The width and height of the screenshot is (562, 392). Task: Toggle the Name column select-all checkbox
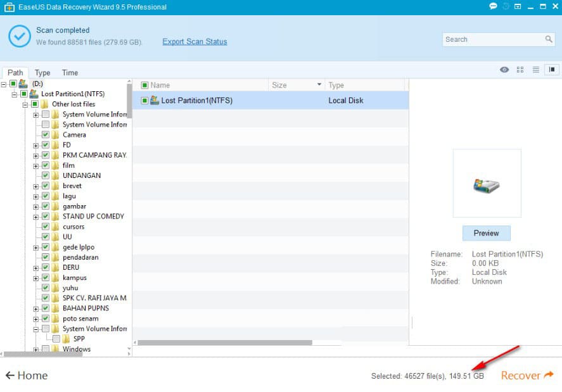point(145,85)
